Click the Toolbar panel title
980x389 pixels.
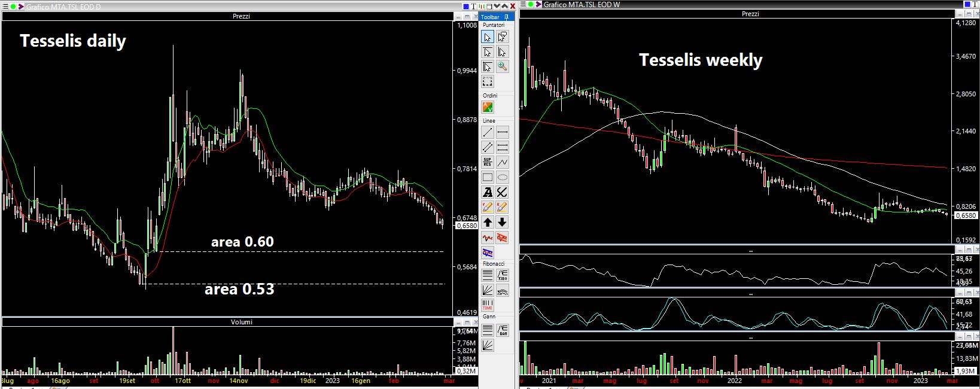pyautogui.click(x=490, y=17)
